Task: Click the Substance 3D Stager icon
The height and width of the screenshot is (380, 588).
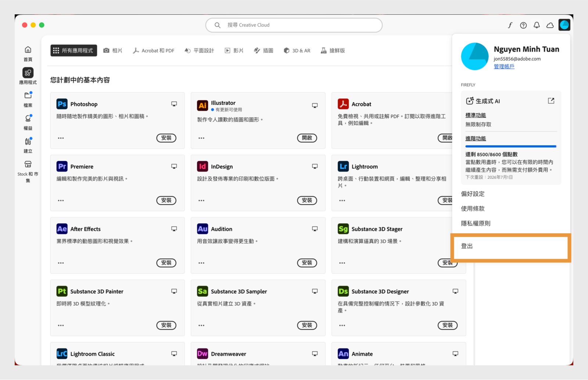Action: [343, 229]
